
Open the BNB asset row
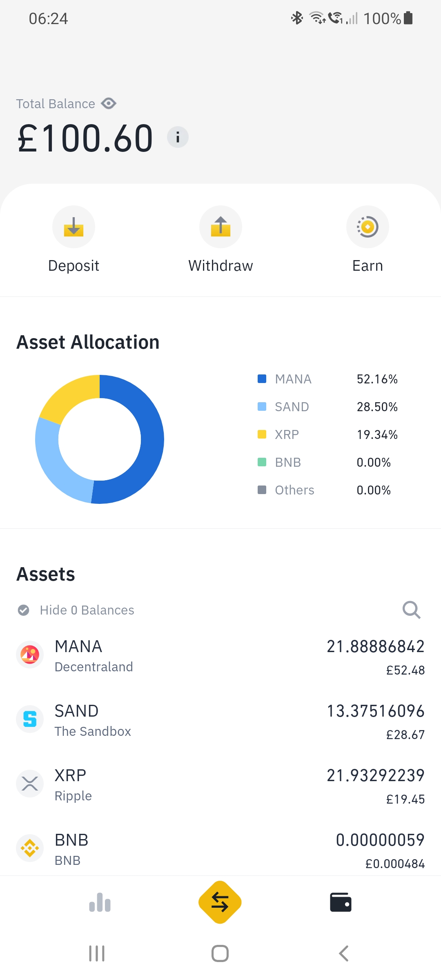click(220, 849)
